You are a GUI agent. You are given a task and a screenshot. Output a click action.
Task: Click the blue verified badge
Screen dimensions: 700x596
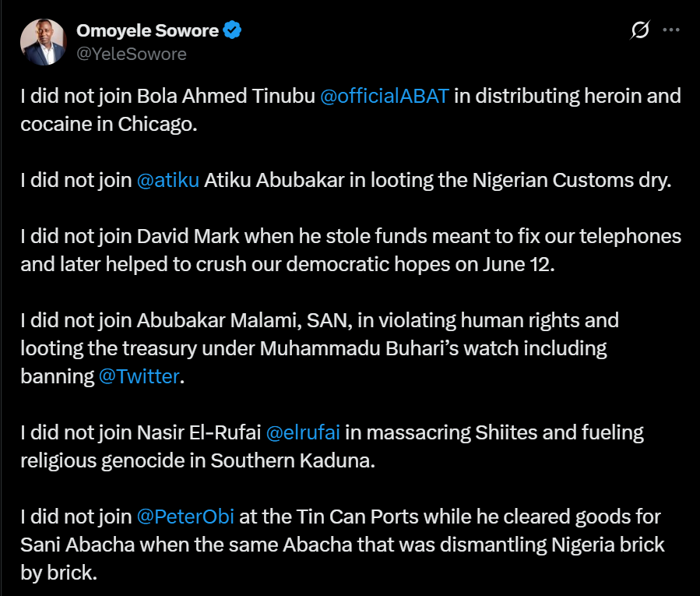point(232,30)
